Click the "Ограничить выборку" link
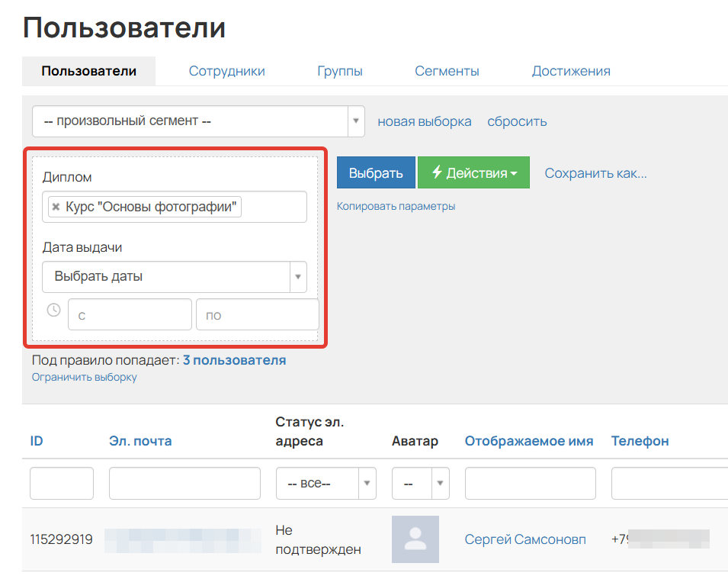 [x=83, y=376]
